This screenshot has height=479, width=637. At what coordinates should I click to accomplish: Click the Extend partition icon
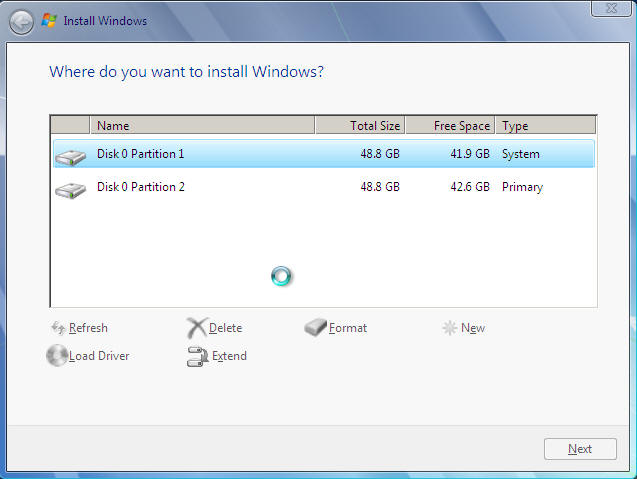[x=197, y=356]
